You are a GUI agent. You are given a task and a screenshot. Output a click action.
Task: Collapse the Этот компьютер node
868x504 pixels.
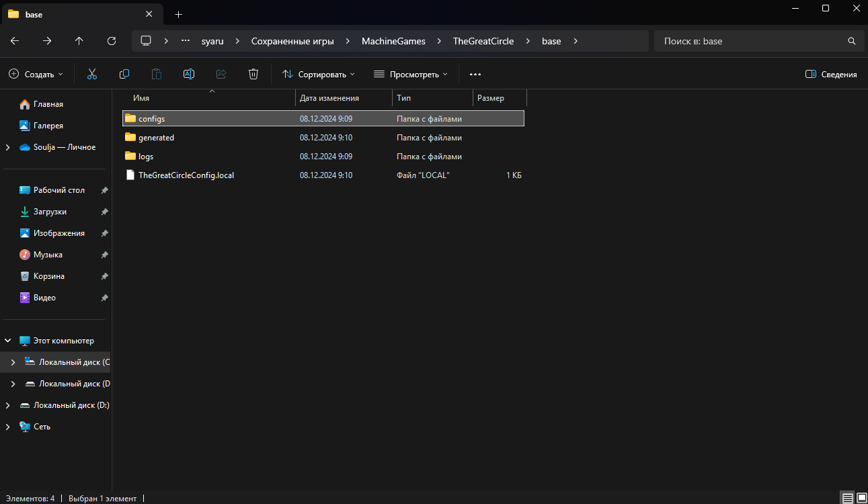(7, 341)
